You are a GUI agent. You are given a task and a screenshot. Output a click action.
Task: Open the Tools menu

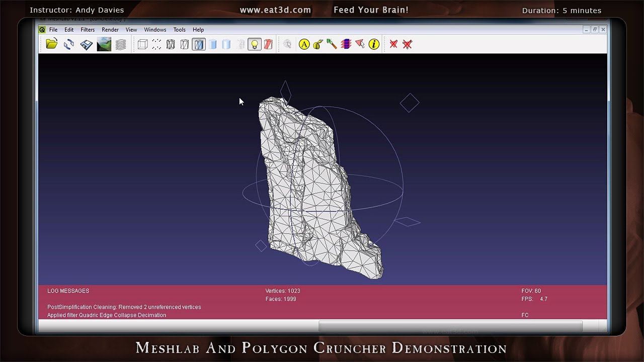(x=180, y=30)
